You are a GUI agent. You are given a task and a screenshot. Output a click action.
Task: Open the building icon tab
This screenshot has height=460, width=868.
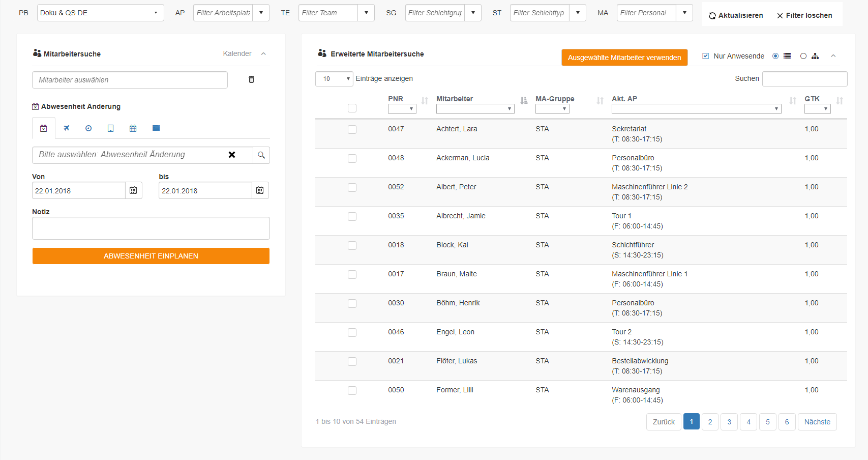(x=110, y=128)
